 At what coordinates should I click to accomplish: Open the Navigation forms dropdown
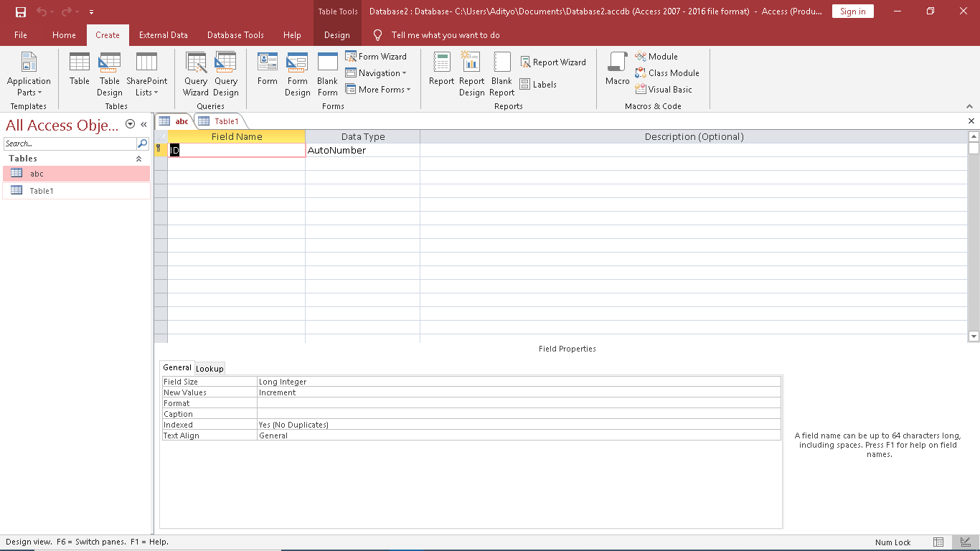coord(376,73)
